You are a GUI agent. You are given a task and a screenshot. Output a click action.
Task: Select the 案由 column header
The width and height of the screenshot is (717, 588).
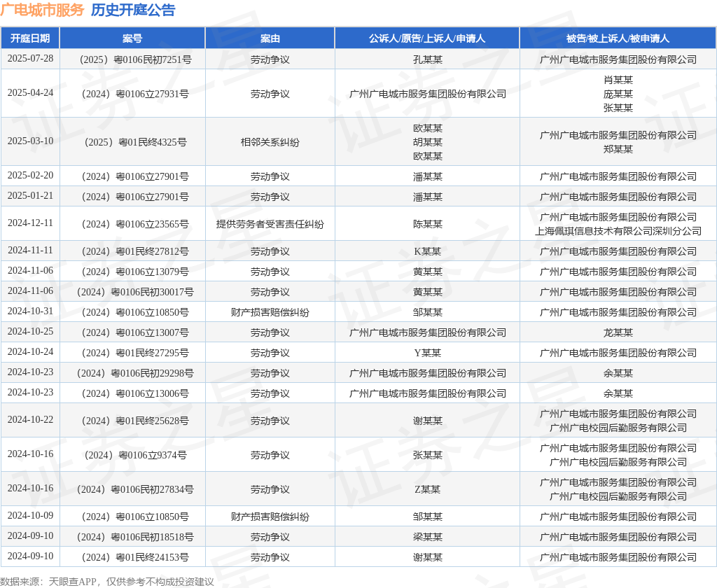tap(270, 38)
